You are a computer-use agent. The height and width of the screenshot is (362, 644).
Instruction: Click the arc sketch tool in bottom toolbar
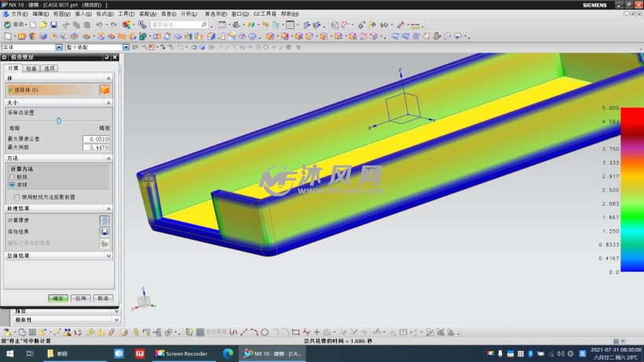pyautogui.click(x=254, y=332)
